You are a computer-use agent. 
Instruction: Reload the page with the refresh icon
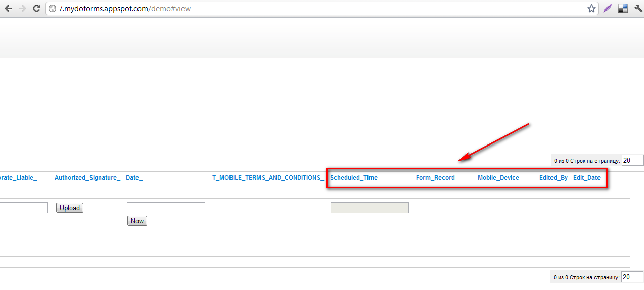(x=36, y=9)
